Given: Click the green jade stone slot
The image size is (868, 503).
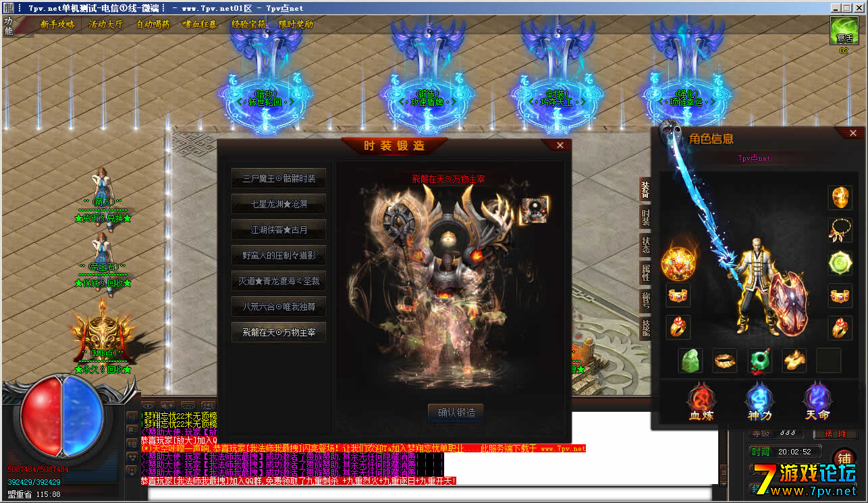Looking at the screenshot, I should [690, 361].
